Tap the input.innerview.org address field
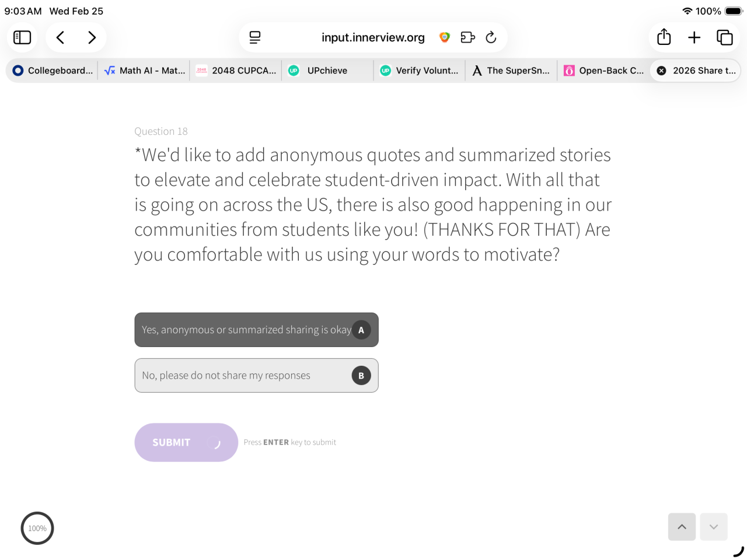 tap(373, 37)
